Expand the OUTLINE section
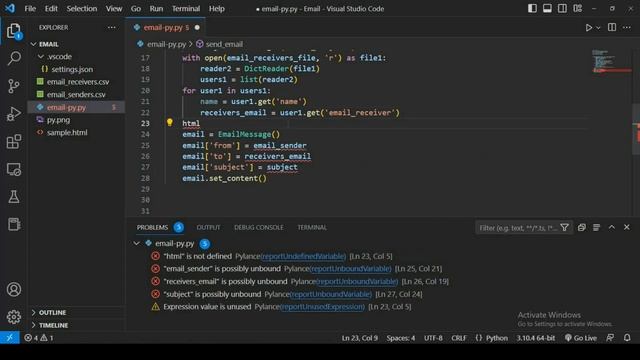The height and width of the screenshot is (360, 640). (x=77, y=312)
